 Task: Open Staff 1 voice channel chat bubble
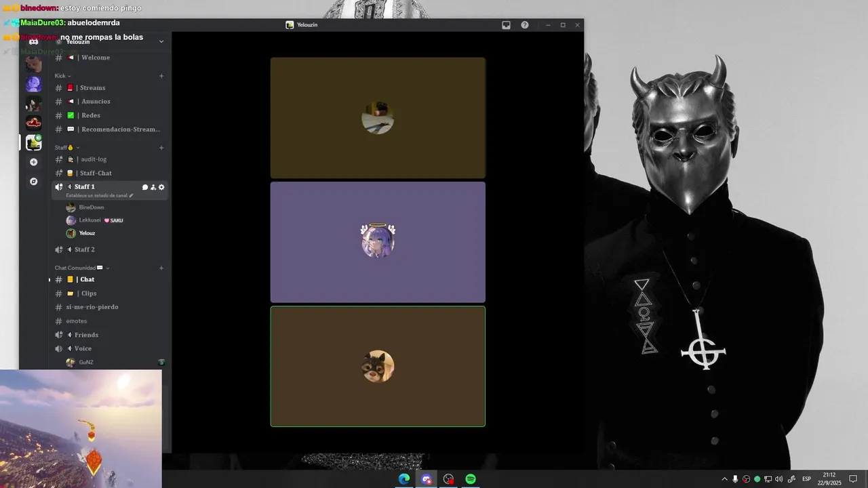144,187
